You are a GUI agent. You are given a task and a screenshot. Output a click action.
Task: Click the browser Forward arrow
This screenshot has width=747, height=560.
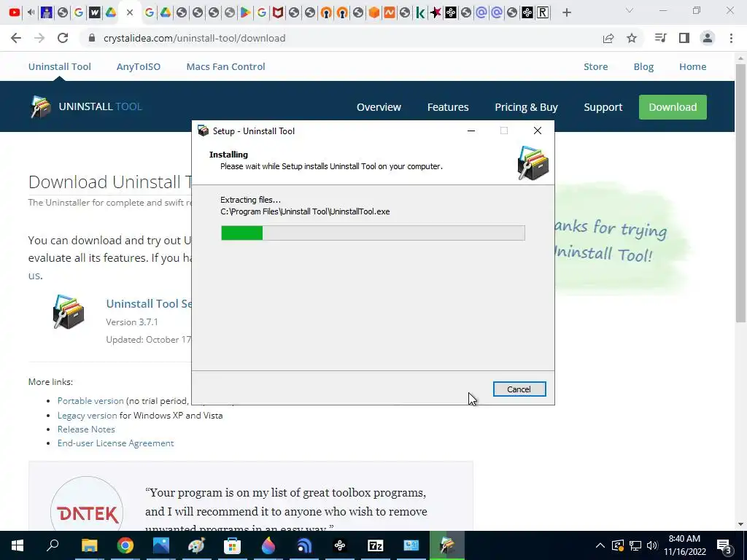coord(39,38)
